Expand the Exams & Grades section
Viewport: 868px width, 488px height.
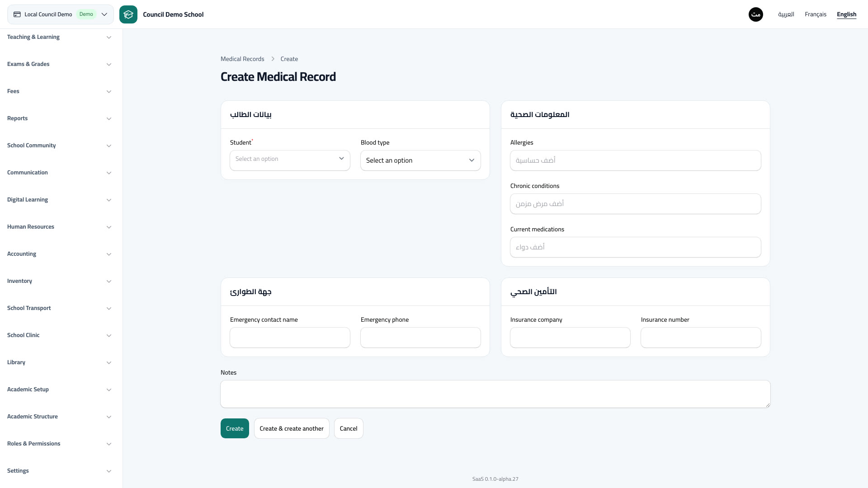[59, 64]
